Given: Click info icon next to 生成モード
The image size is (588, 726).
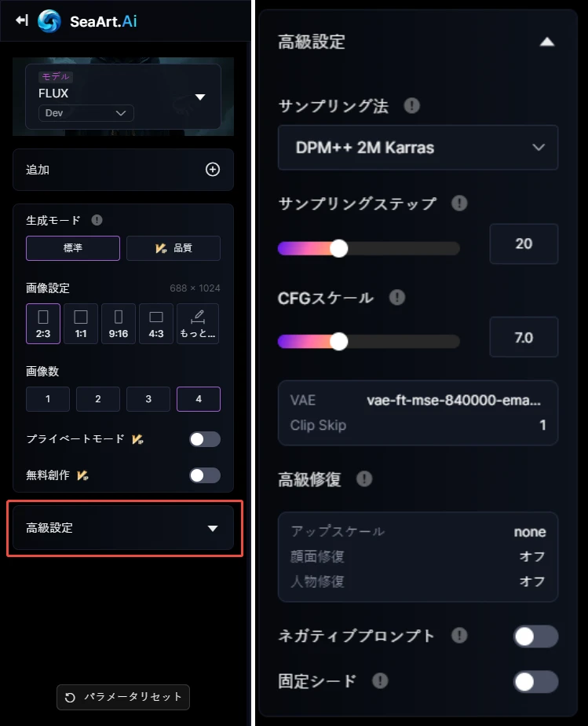Looking at the screenshot, I should pos(97,220).
